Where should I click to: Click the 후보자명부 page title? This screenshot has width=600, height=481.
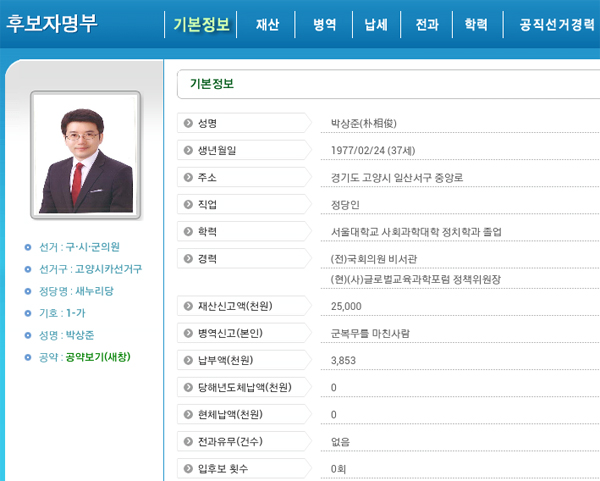[x=52, y=25]
